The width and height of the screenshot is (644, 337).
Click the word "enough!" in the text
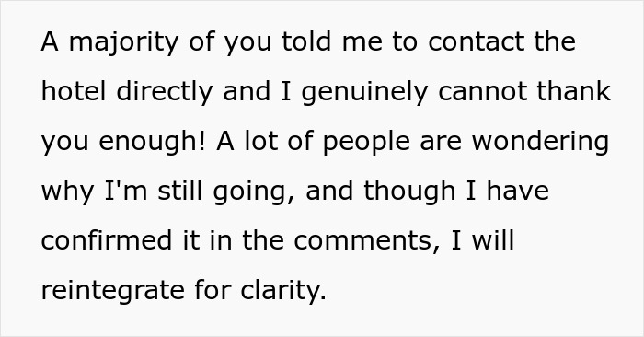(x=152, y=142)
